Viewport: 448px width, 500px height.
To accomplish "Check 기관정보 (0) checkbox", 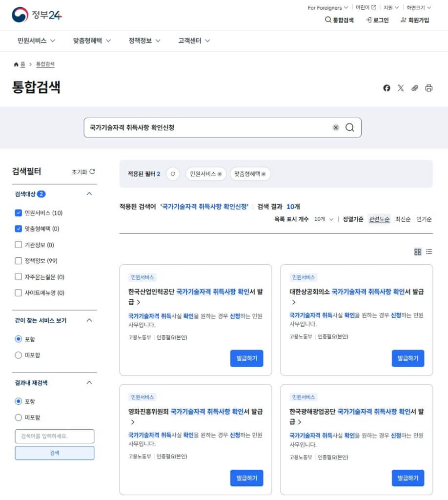I will tap(19, 245).
